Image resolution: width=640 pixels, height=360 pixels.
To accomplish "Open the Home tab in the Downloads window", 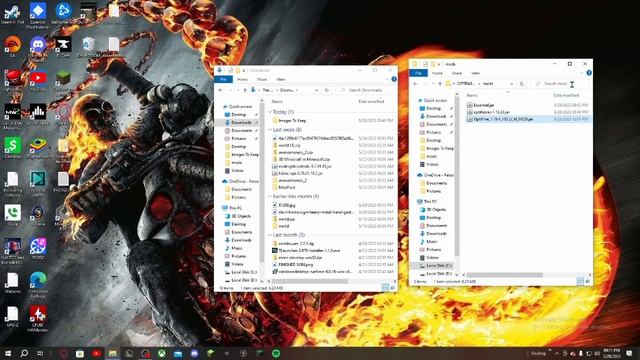I will tap(242, 79).
